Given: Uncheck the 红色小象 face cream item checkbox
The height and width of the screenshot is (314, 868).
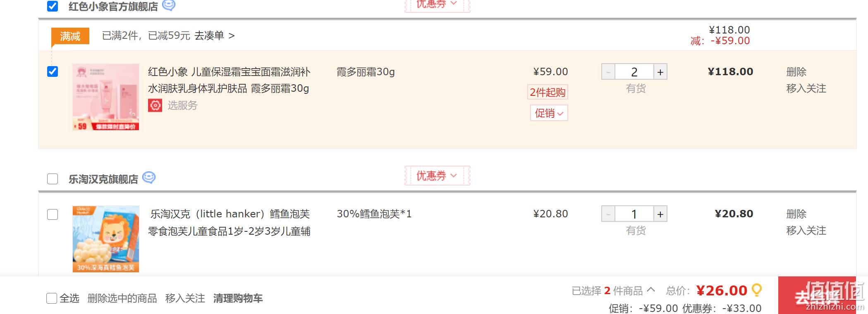Looking at the screenshot, I should pos(53,71).
